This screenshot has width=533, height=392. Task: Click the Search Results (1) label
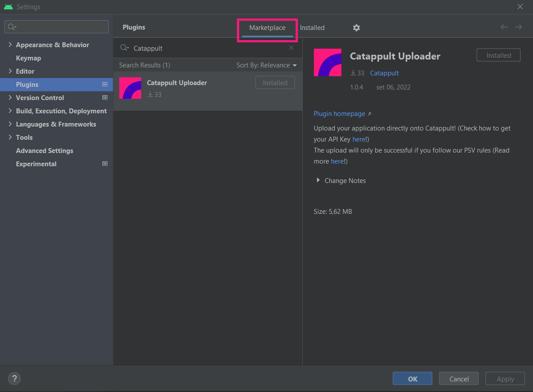click(145, 65)
